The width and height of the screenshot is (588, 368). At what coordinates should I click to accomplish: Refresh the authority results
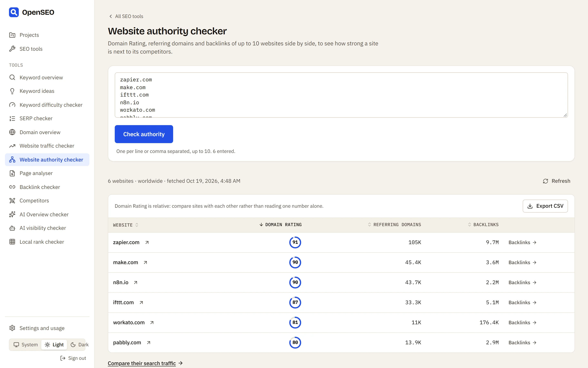tap(556, 181)
